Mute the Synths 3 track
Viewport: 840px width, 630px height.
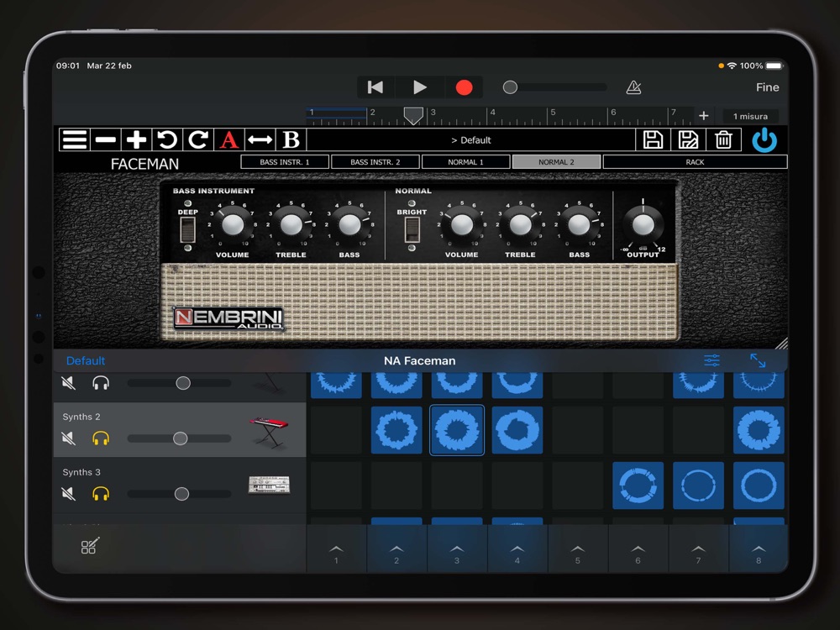tap(69, 493)
